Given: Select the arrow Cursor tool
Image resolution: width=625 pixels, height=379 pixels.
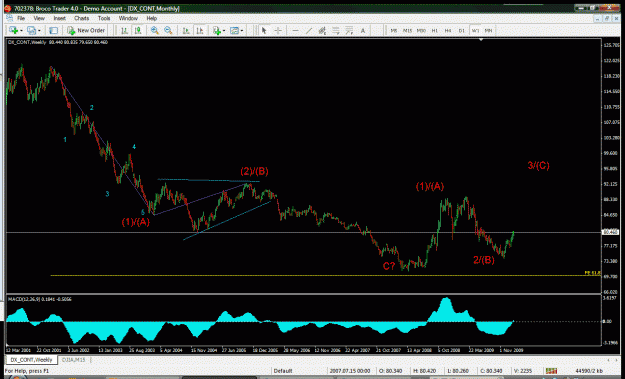Looking at the screenshot, I should [x=264, y=30].
